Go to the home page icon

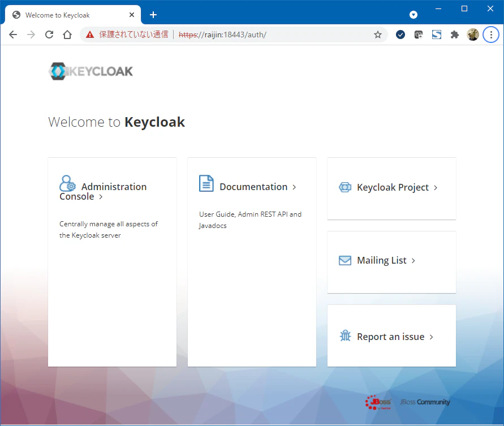[x=67, y=35]
